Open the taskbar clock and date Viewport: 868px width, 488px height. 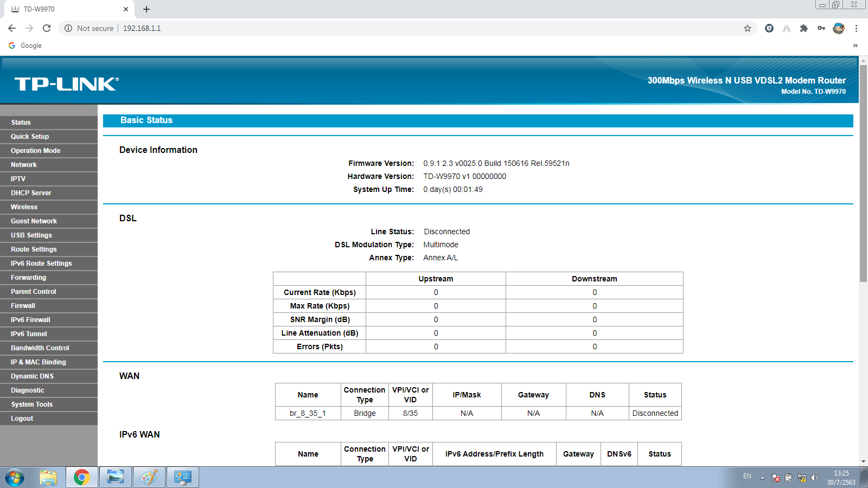(841, 478)
